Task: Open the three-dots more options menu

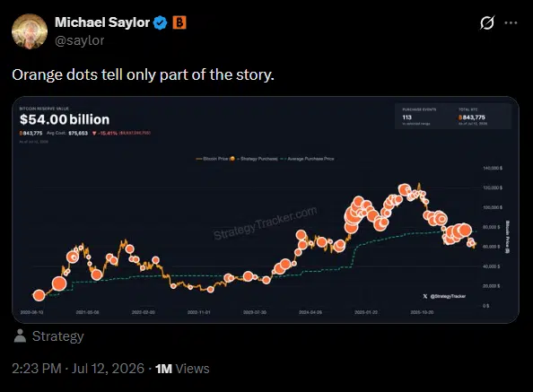Action: click(x=511, y=22)
